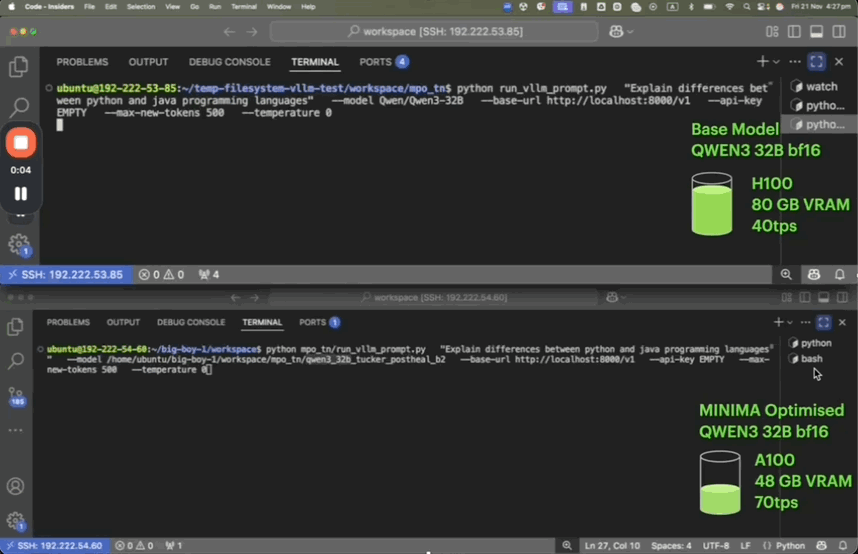Open the Selection menu in the macOS menu bar

point(141,7)
